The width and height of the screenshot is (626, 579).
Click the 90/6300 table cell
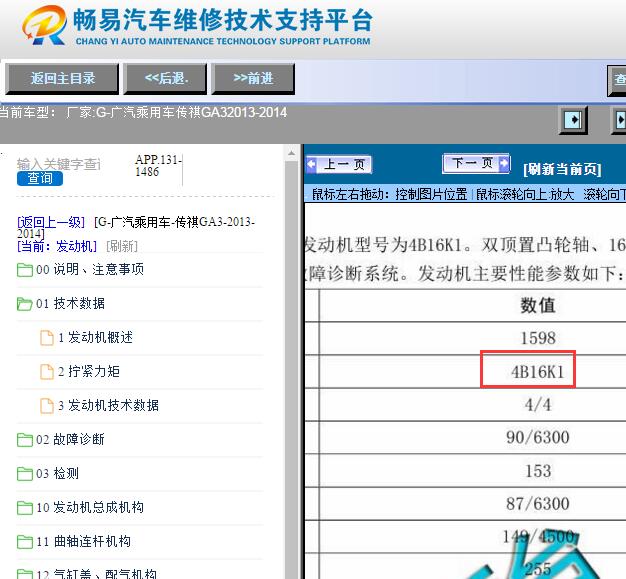tap(538, 438)
